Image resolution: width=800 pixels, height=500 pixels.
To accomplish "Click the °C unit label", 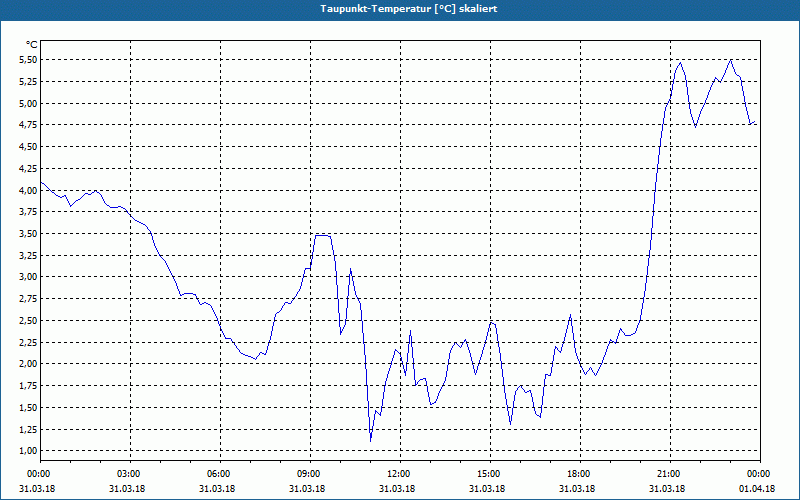I will tap(32, 45).
